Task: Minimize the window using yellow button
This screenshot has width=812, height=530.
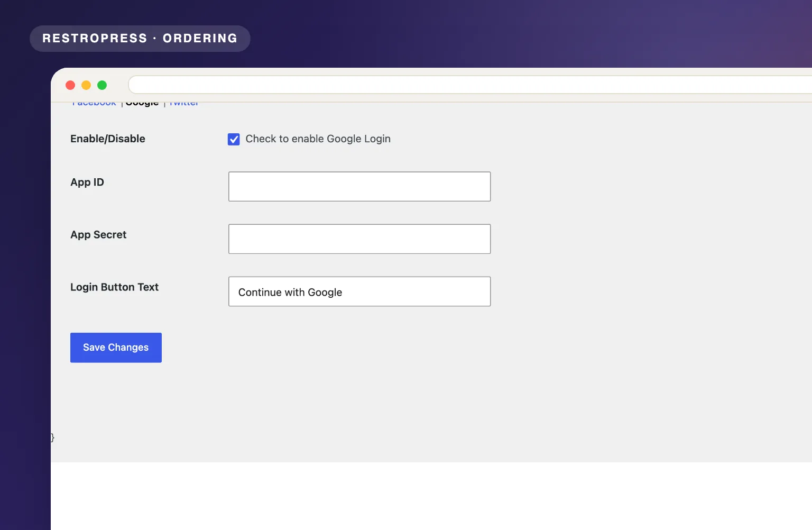Action: [x=86, y=85]
